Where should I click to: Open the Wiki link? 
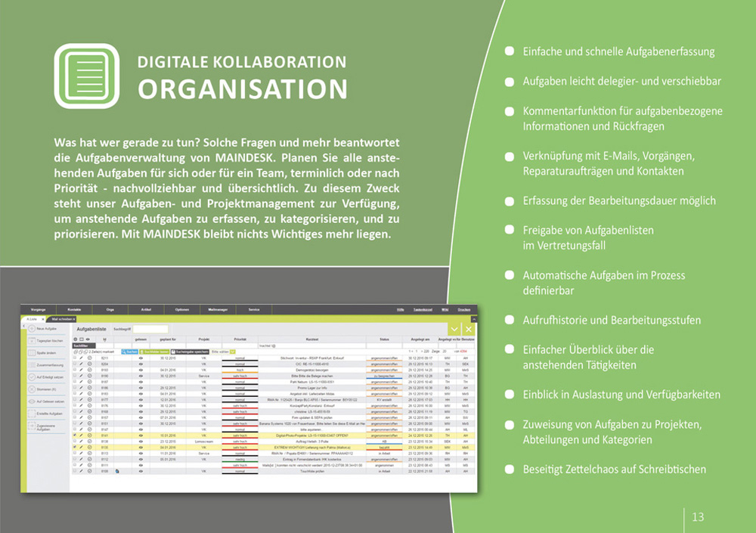point(445,310)
